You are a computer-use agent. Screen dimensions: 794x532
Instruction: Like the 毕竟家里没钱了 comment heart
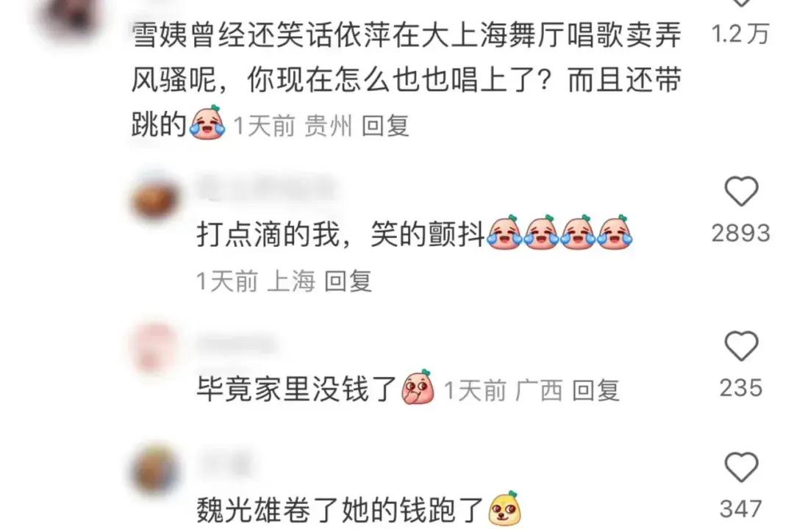741,345
